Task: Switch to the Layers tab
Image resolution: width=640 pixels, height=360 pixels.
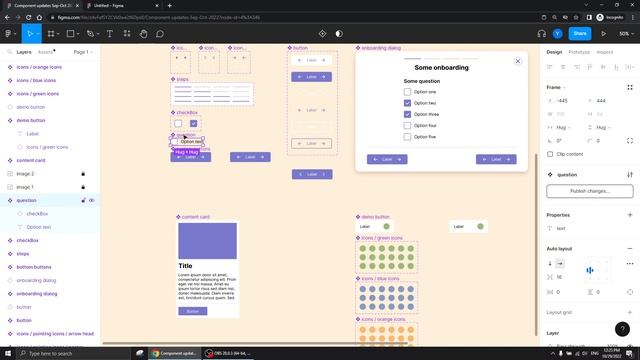Action: (24, 52)
